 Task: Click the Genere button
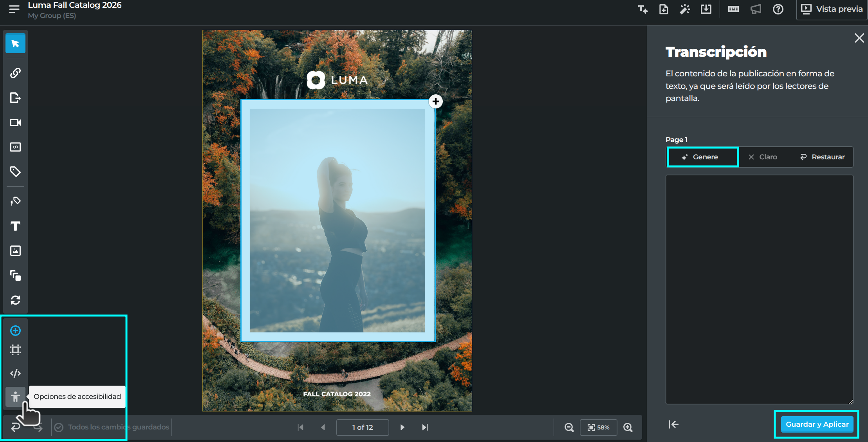click(703, 157)
